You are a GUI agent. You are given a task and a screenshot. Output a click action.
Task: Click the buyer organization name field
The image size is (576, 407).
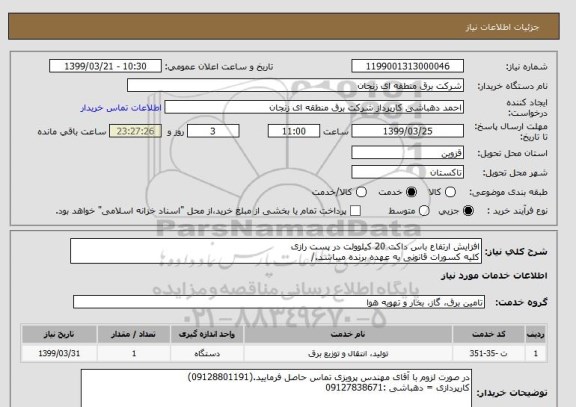point(295,86)
